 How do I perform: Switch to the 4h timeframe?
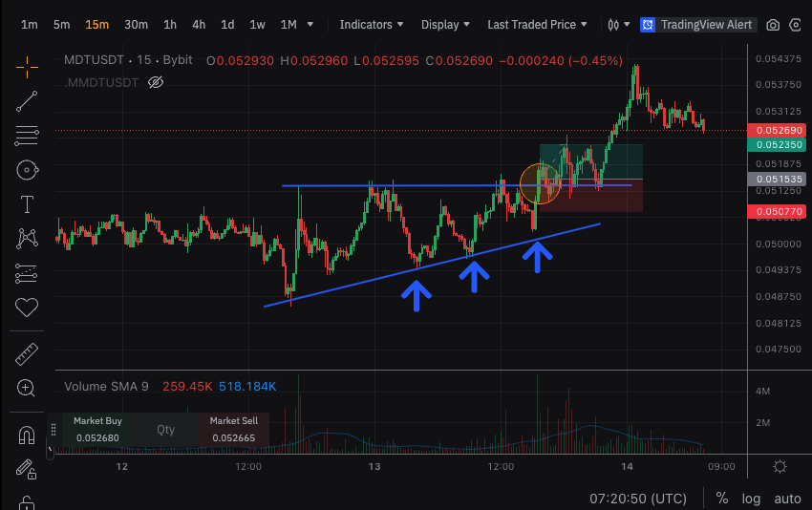click(x=199, y=24)
